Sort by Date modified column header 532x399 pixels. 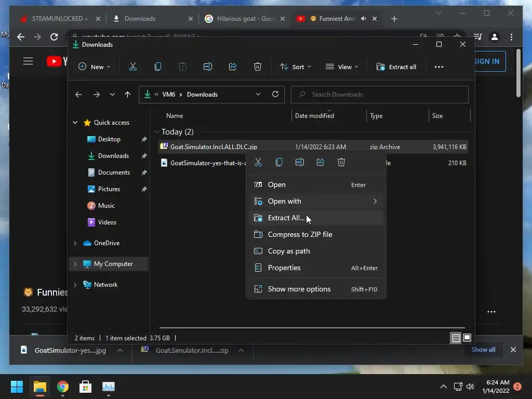329,116
